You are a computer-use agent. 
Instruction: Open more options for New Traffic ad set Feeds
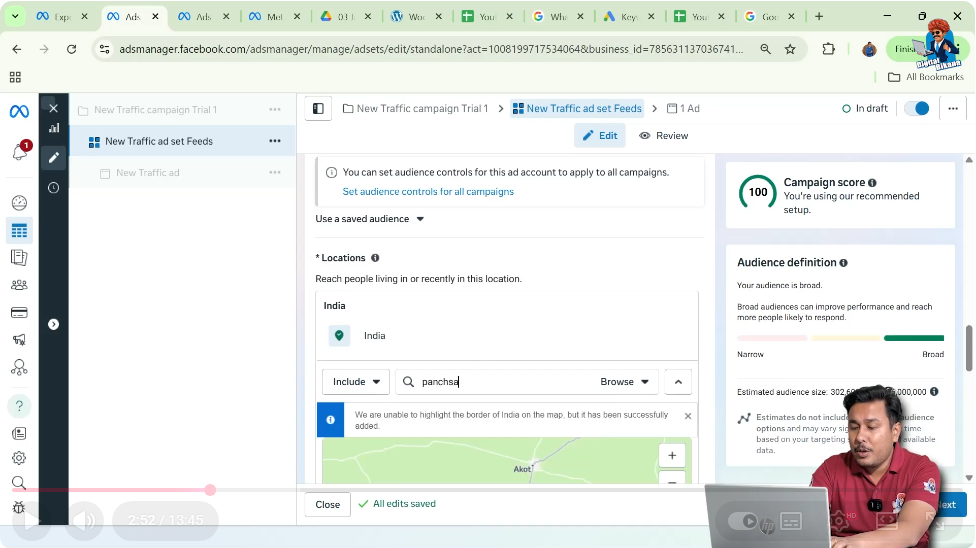click(274, 141)
